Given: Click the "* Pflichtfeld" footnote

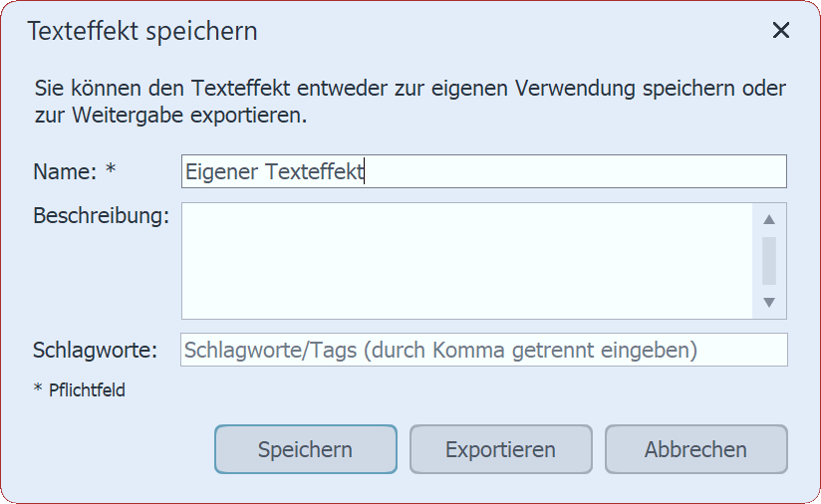Looking at the screenshot, I should pyautogui.click(x=80, y=390).
